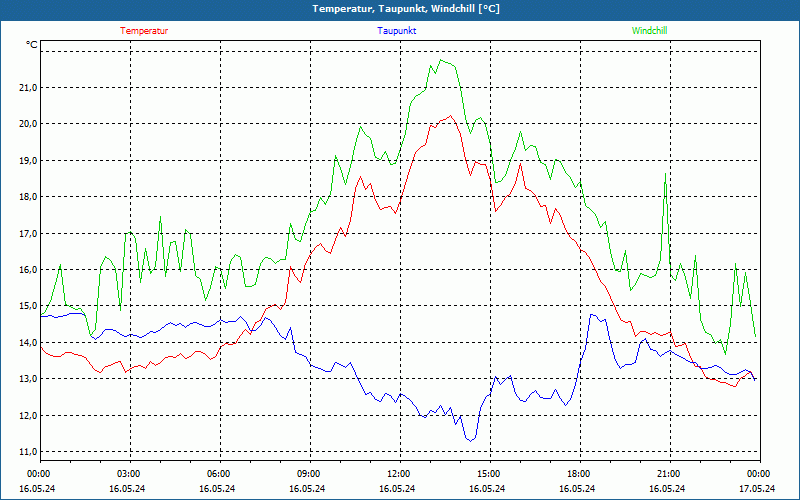Image resolution: width=800 pixels, height=500 pixels.
Task: Select the blue Taupunkt legend label
Action: tap(396, 31)
